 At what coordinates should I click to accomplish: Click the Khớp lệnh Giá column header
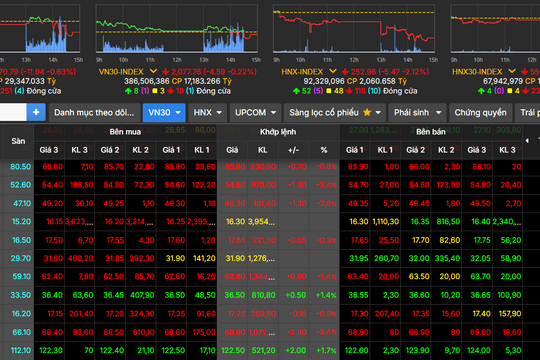click(232, 150)
